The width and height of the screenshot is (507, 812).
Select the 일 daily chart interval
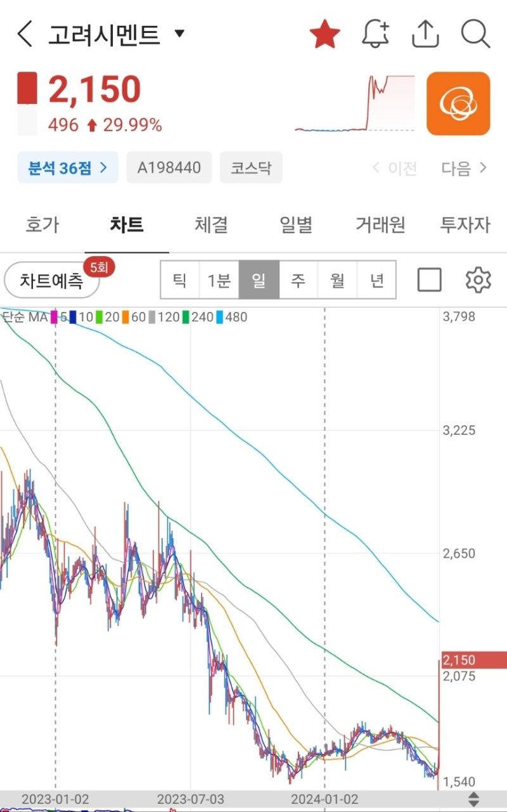coord(259,279)
